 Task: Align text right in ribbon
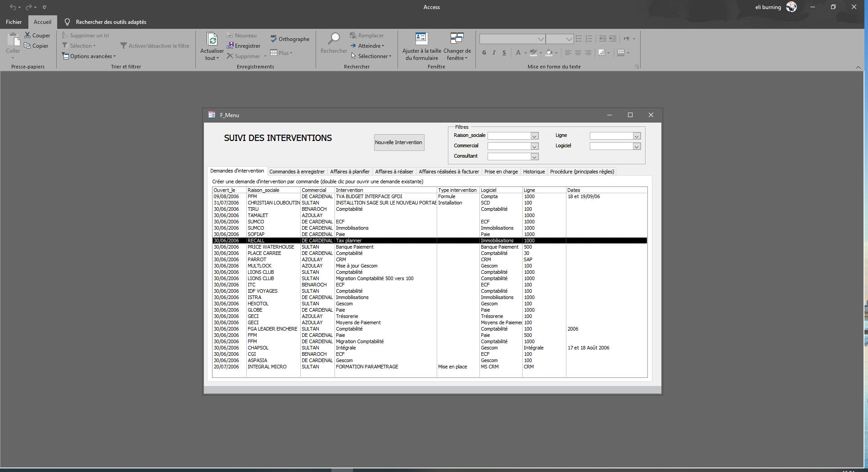pos(588,53)
